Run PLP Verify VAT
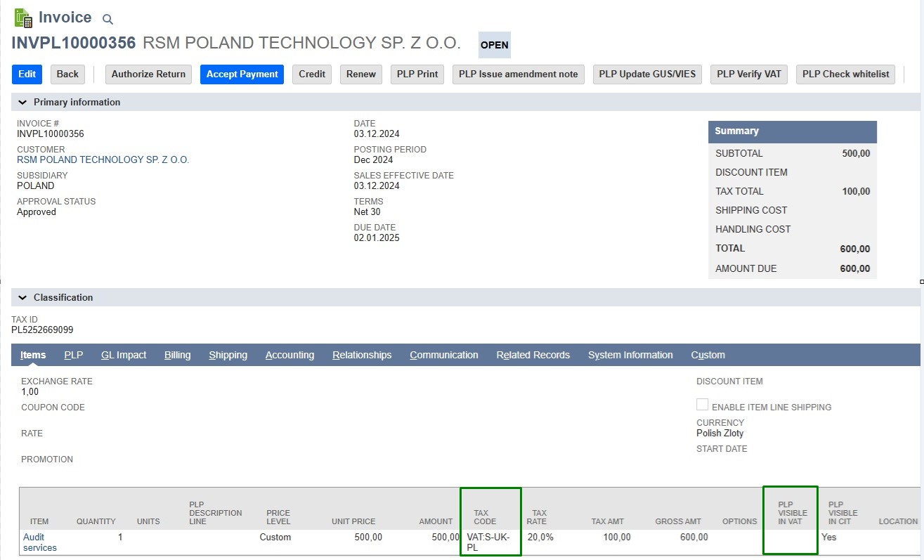Screen dimensions: 924x560 [748, 74]
